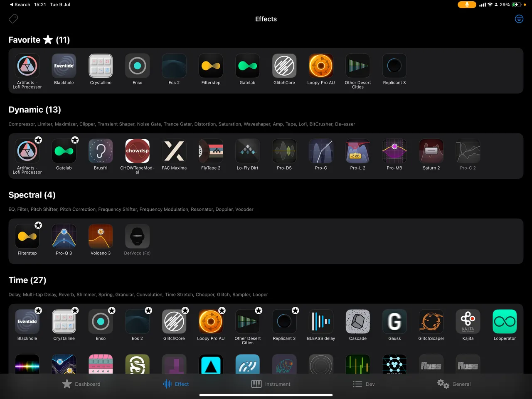532x399 pixels.
Task: Open Replicant 3 in Time section
Action: [x=284, y=321]
